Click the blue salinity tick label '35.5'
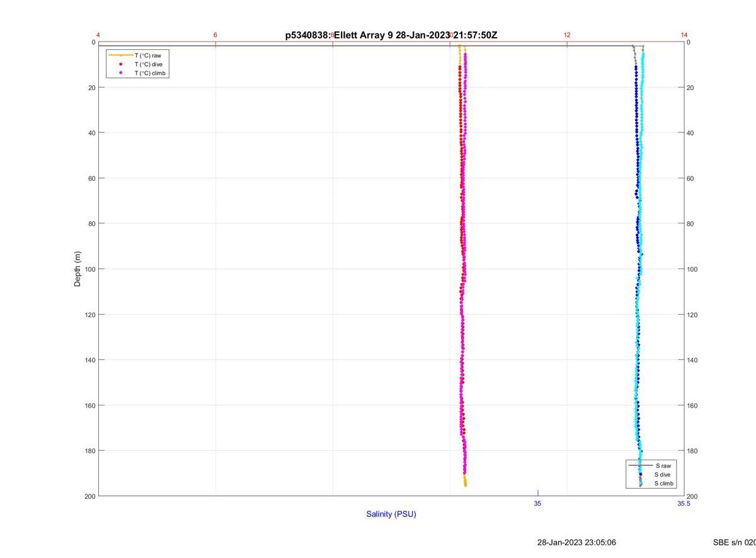The image size is (756, 558). coord(684,503)
